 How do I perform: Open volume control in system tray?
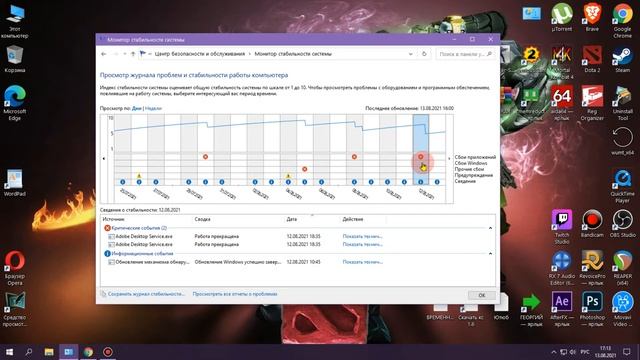[x=572, y=352]
